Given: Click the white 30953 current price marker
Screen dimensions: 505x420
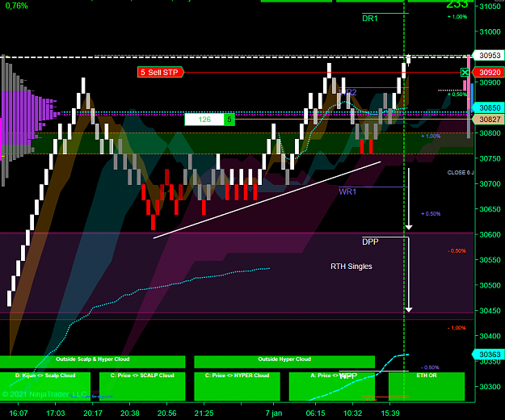Looking at the screenshot, I should point(490,56).
